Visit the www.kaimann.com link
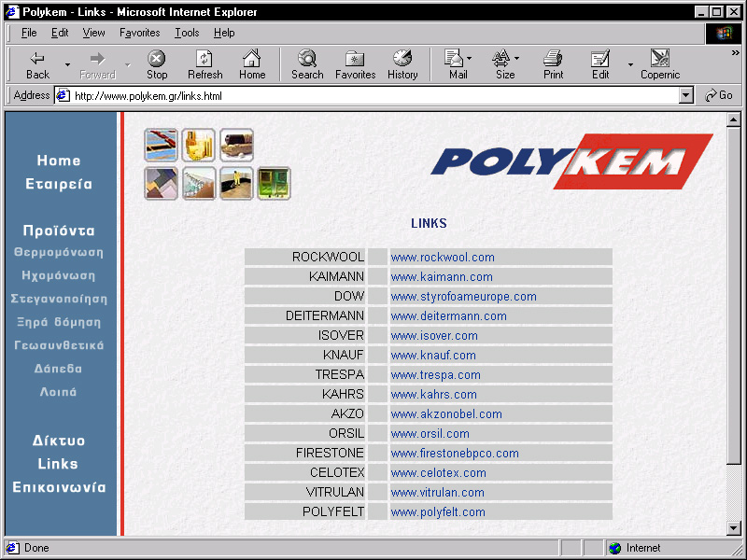 coord(442,277)
